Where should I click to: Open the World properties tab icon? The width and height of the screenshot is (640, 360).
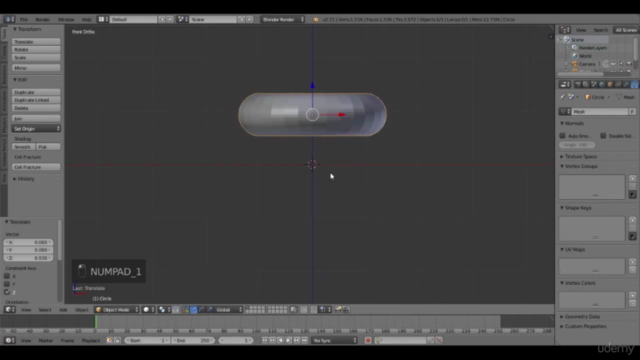[602, 84]
